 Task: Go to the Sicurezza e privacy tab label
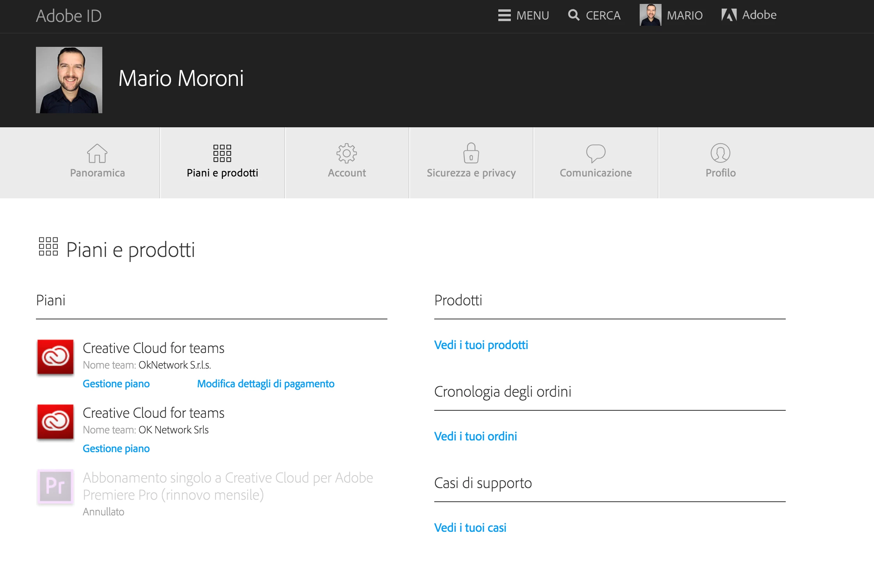click(x=471, y=173)
